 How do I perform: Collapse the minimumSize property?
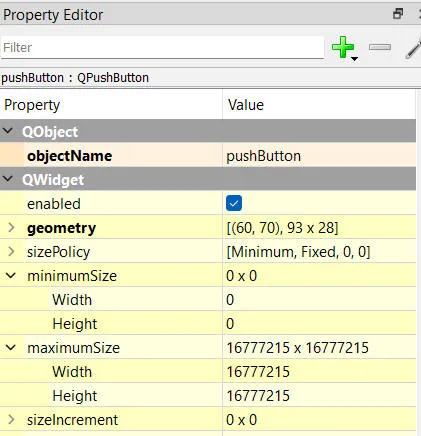click(x=11, y=276)
